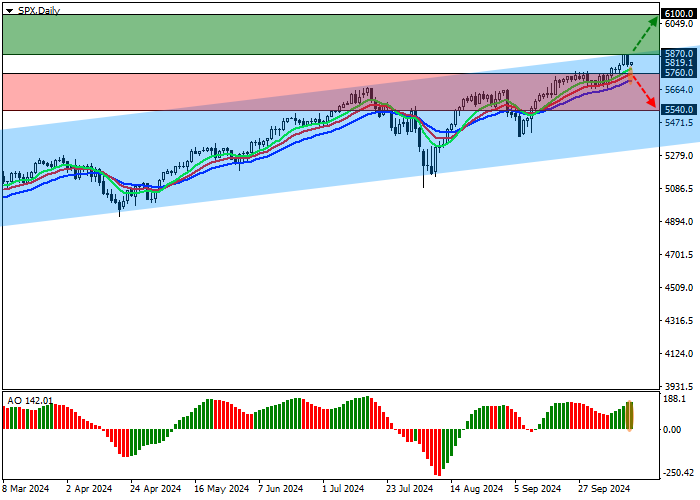
Task: Click the -250.42 oscillator scale value
Action: [x=677, y=473]
